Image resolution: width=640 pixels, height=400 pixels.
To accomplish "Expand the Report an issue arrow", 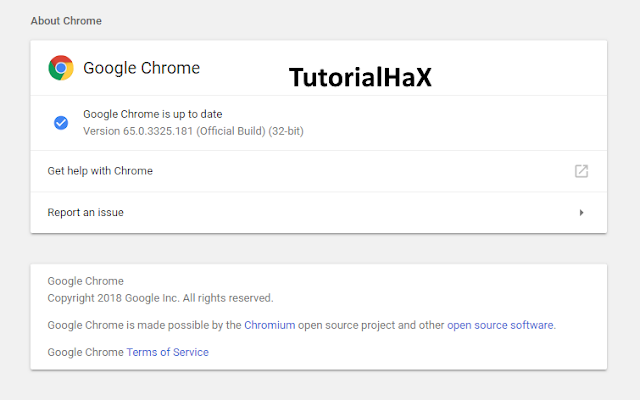I will [x=581, y=213].
